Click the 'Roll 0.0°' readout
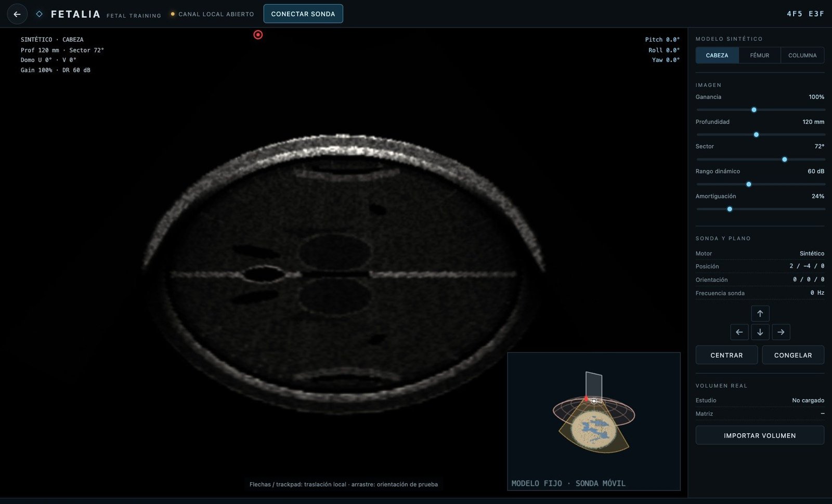The image size is (832, 504). click(664, 50)
